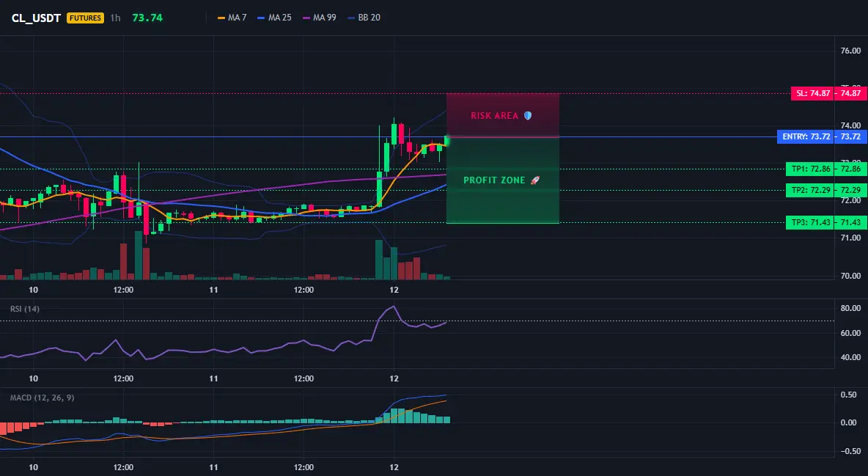
Task: Click the 40.00 RSI axis label
Action: [x=851, y=357]
